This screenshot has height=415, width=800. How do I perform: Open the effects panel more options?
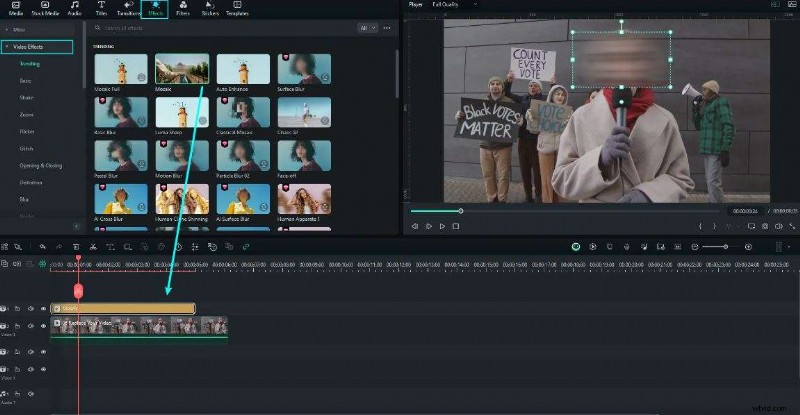pyautogui.click(x=387, y=28)
